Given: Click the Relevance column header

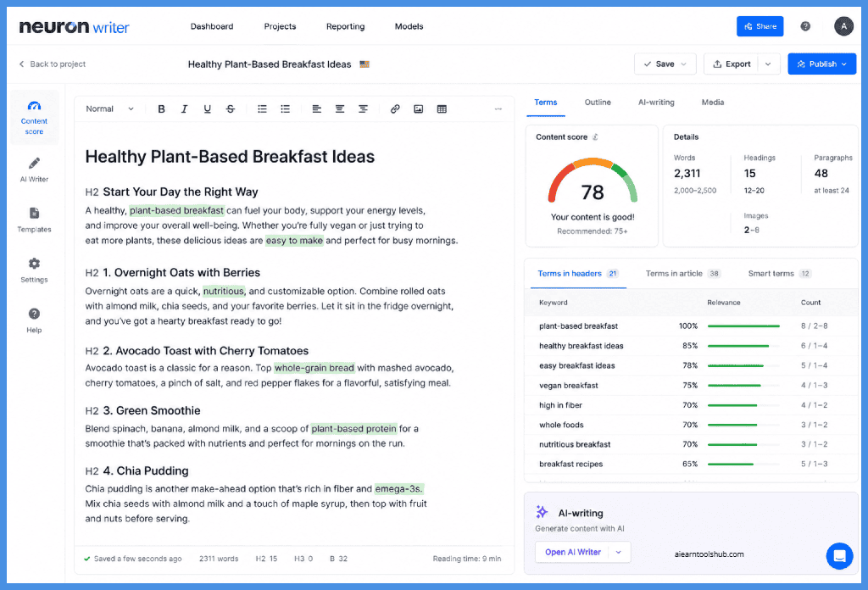Looking at the screenshot, I should [724, 303].
